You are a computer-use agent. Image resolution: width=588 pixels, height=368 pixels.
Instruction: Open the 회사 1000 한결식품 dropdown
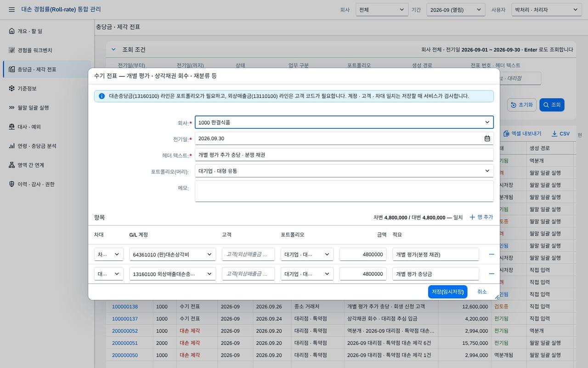344,122
